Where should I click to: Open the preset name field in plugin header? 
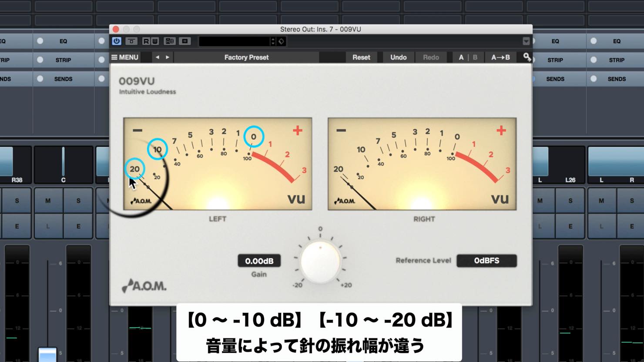[234, 41]
